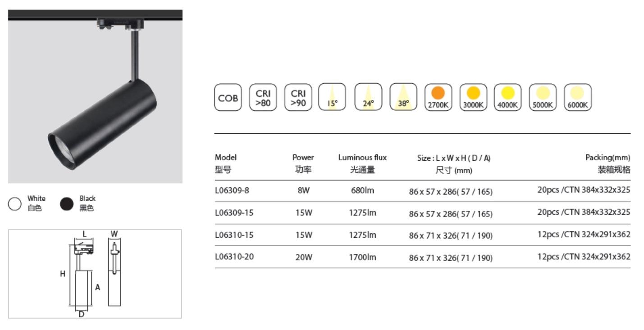The image size is (644, 330).
Task: Pick the 6000K color temperature icon
Action: click(577, 97)
